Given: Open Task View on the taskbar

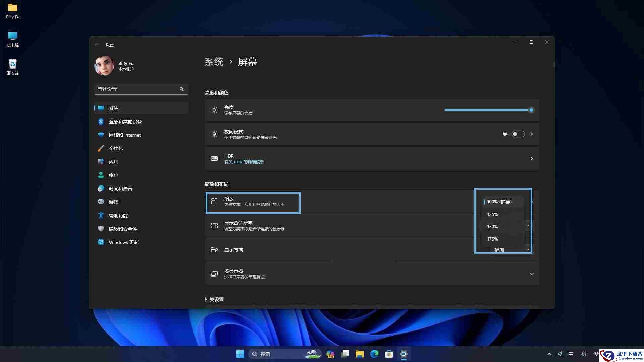Looking at the screenshot, I should pos(345,354).
